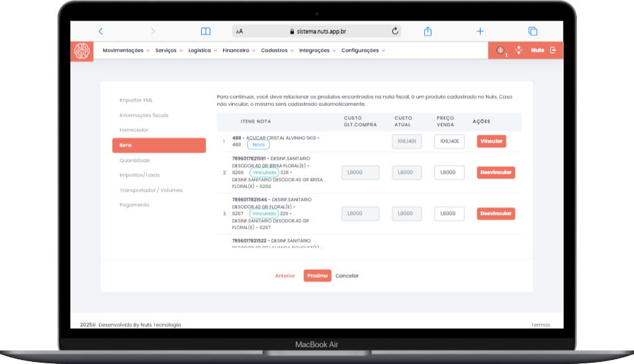This screenshot has width=634, height=364.
Task: Open the notification alert icon in header
Action: point(501,50)
